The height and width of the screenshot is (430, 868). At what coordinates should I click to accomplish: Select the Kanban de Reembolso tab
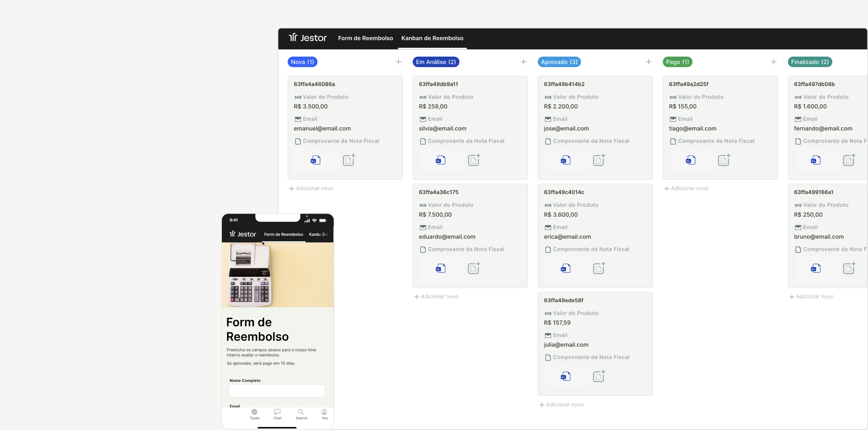pos(432,38)
